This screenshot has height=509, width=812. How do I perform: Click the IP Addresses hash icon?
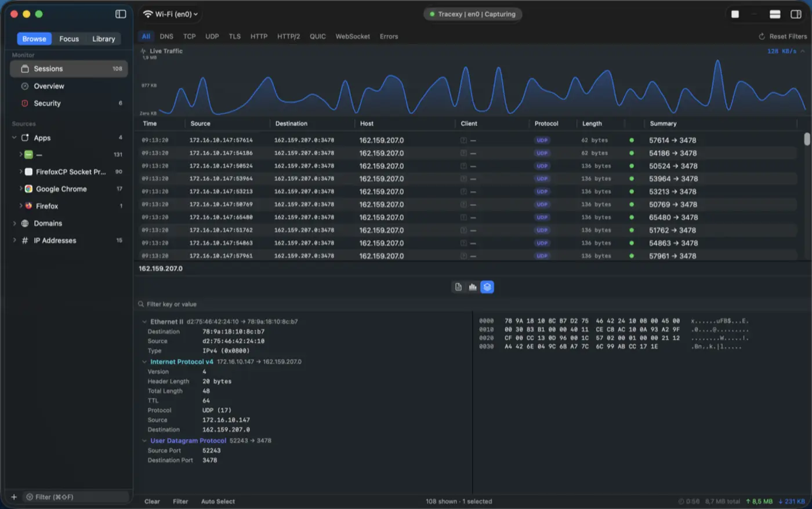(x=25, y=241)
